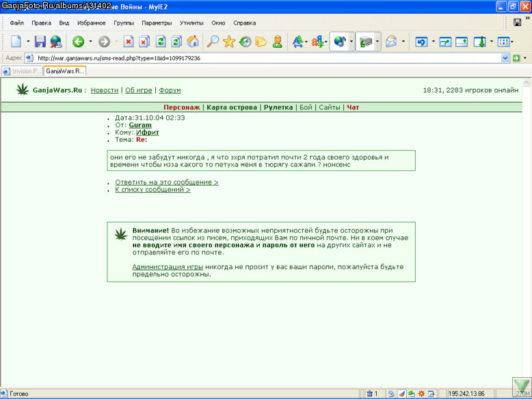Click the IP address 195.242.13.86 in status bar

point(466,394)
